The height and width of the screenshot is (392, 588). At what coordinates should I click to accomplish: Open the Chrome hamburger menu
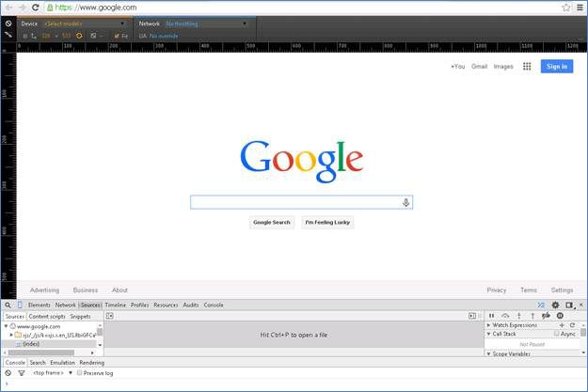click(x=580, y=8)
